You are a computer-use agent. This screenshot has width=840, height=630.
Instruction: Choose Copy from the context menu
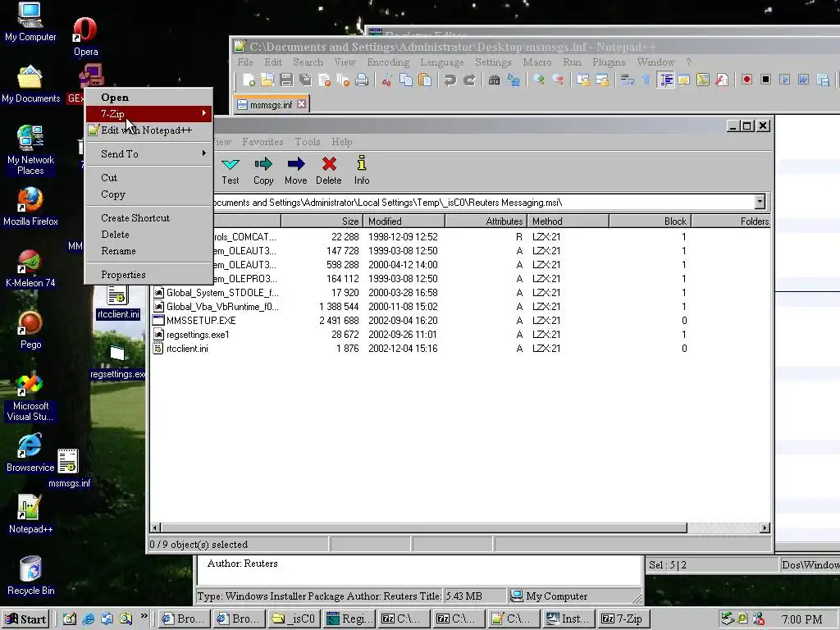click(x=149, y=194)
